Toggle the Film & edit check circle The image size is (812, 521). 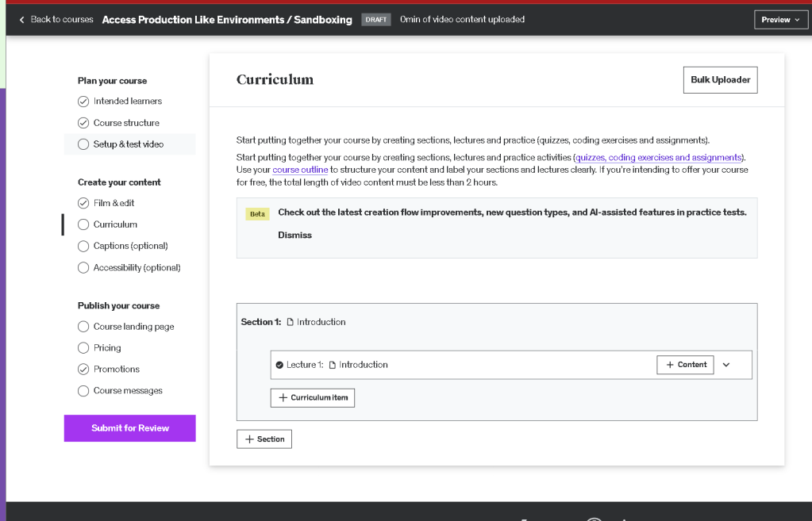click(x=83, y=203)
